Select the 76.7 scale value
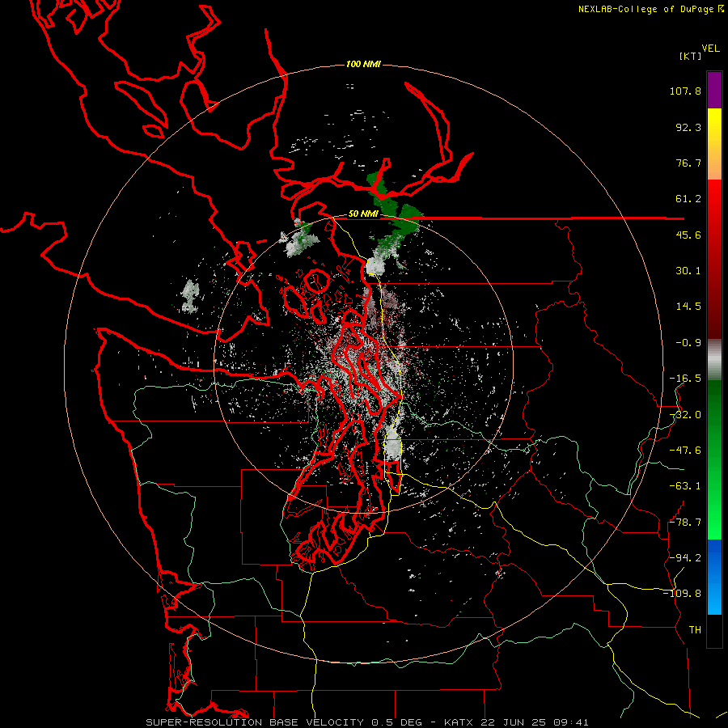Viewport: 728px width, 728px height. (688, 163)
